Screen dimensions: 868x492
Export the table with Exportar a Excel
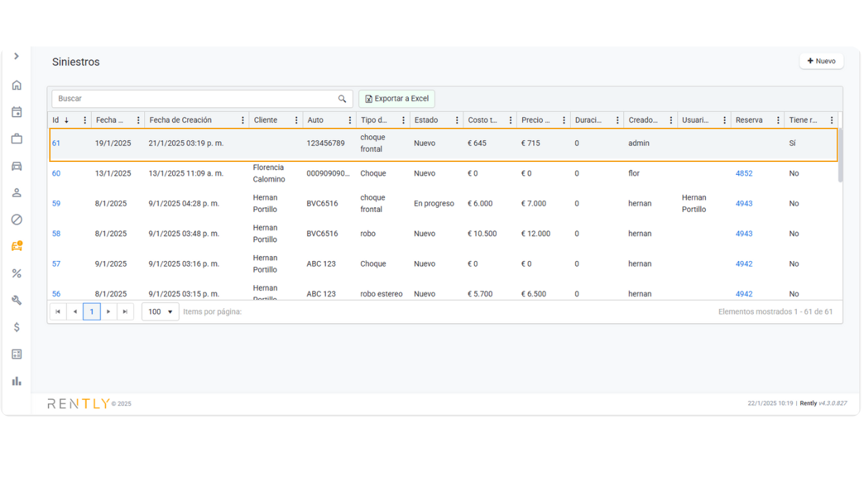click(x=396, y=99)
